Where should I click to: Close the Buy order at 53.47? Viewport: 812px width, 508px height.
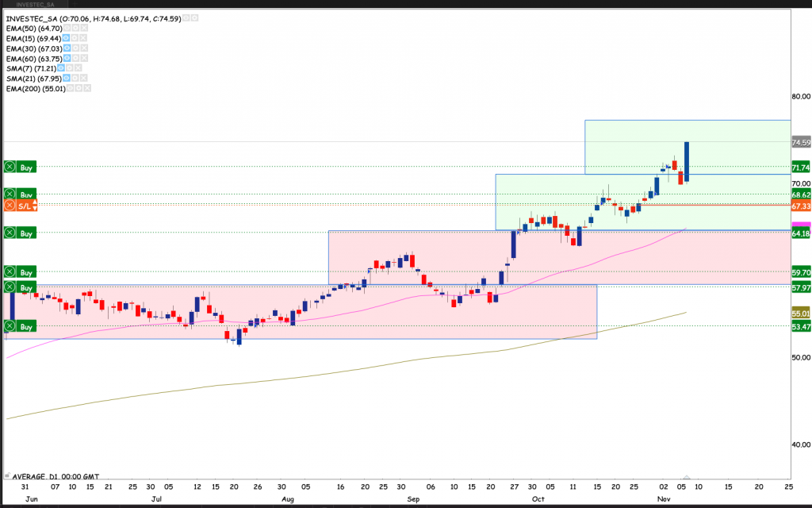click(x=10, y=326)
